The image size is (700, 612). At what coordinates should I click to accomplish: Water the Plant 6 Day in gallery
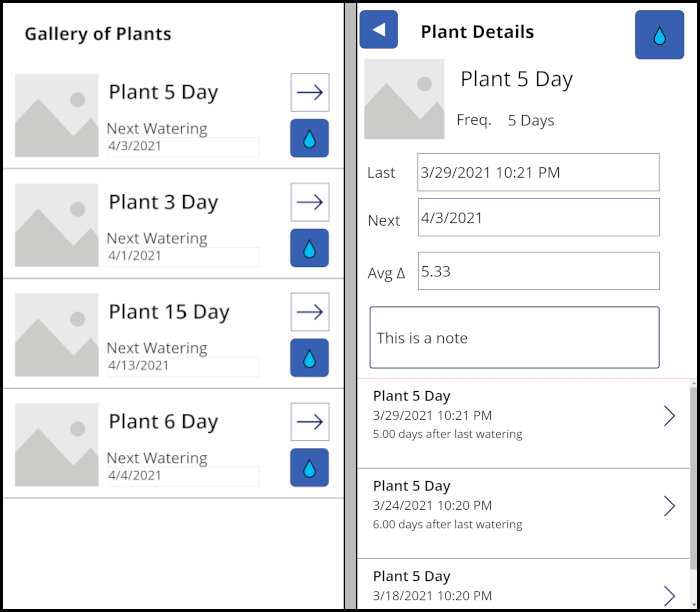point(309,468)
